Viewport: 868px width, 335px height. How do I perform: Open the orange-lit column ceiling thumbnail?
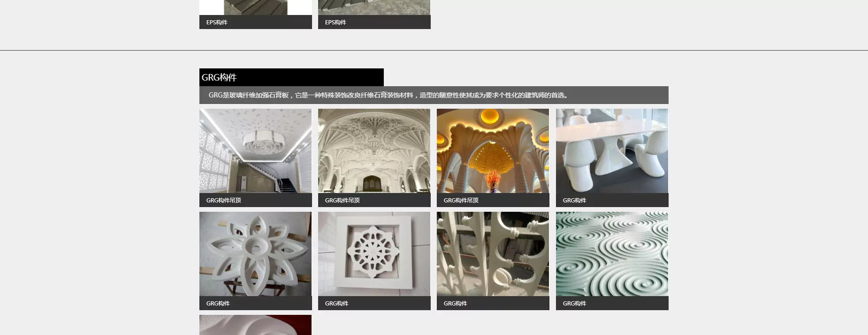pyautogui.click(x=493, y=151)
